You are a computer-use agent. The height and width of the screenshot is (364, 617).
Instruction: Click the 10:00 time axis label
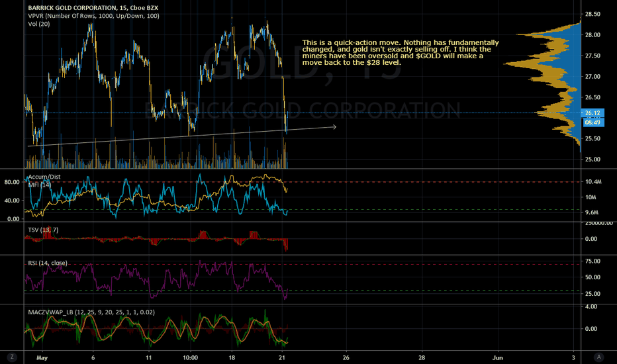point(191,357)
